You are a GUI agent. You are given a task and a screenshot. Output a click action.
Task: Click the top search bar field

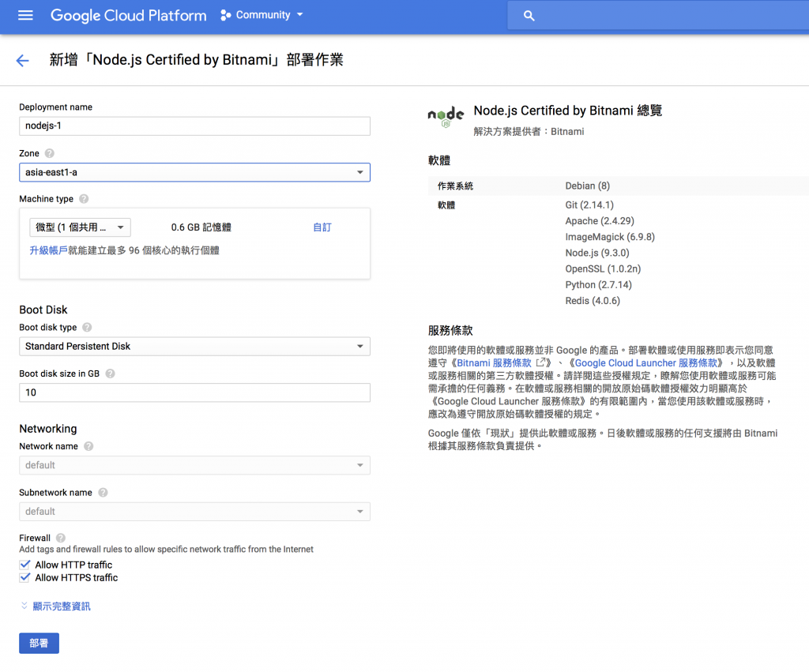tap(658, 16)
